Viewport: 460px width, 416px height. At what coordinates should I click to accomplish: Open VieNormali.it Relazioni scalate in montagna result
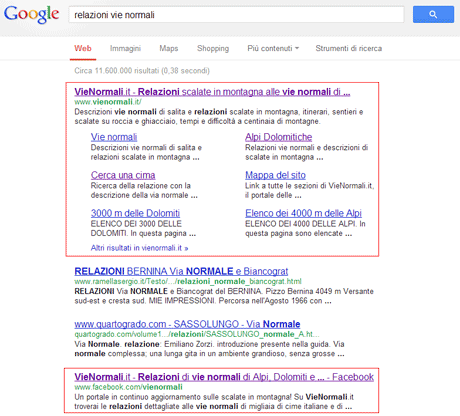pos(212,92)
